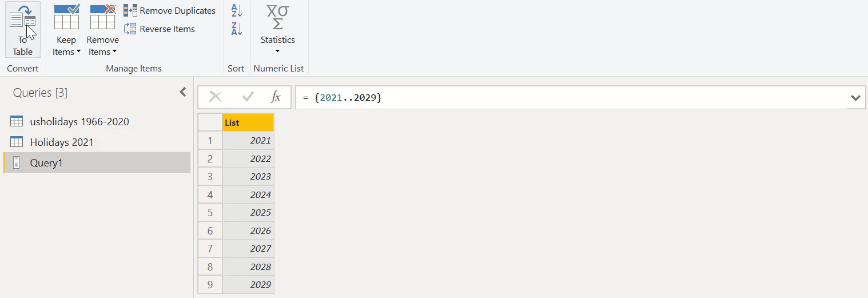This screenshot has width=868, height=298.
Task: Confirm formula with checkmark icon
Action: pyautogui.click(x=248, y=97)
